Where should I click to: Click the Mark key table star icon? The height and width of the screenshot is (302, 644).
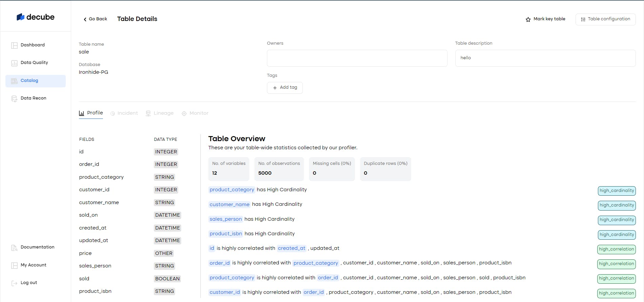point(528,19)
